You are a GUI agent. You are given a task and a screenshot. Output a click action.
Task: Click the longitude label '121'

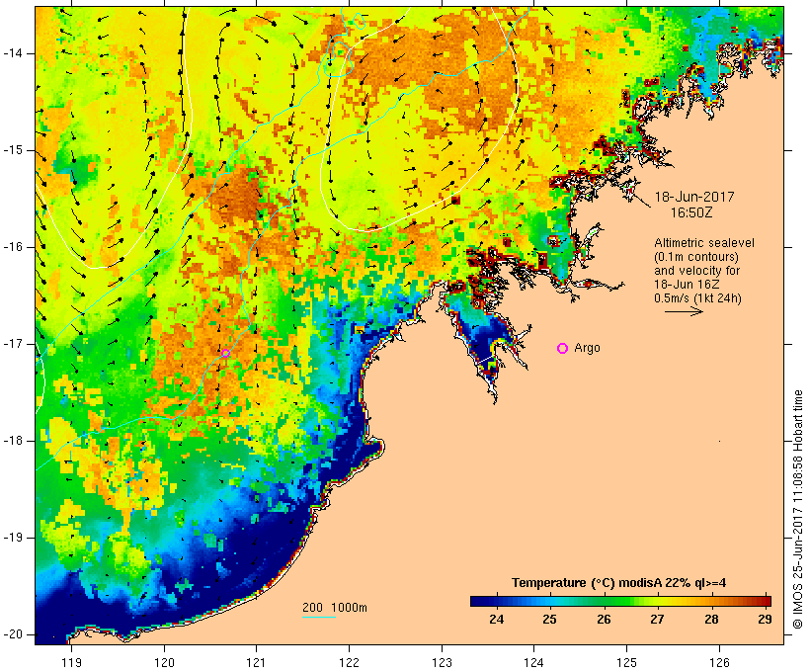coord(256,663)
